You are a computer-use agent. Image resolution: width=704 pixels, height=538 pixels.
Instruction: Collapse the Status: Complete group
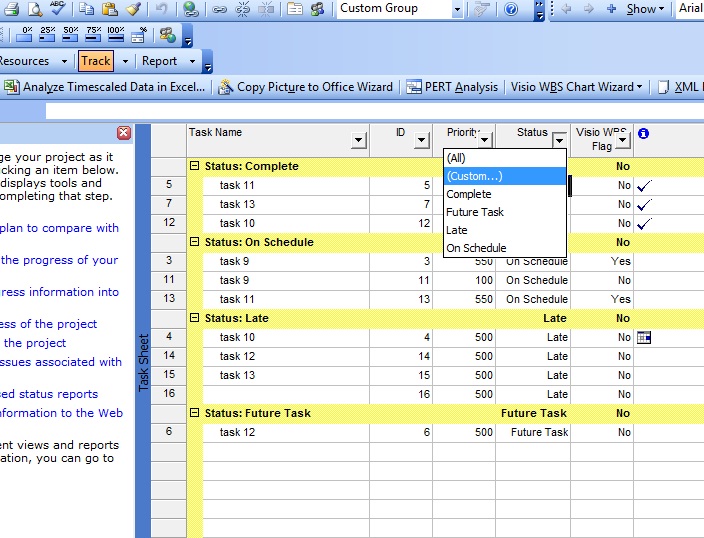tap(195, 166)
